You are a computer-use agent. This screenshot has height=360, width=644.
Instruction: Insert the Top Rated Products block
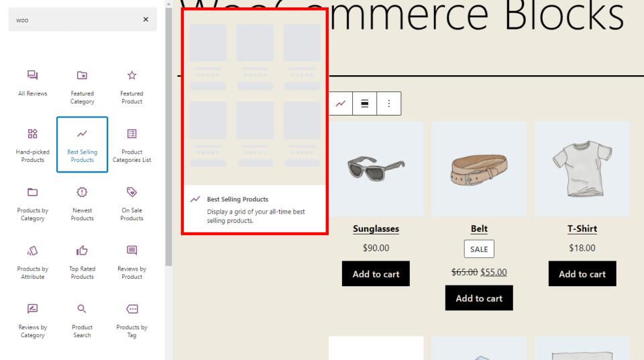pos(82,261)
